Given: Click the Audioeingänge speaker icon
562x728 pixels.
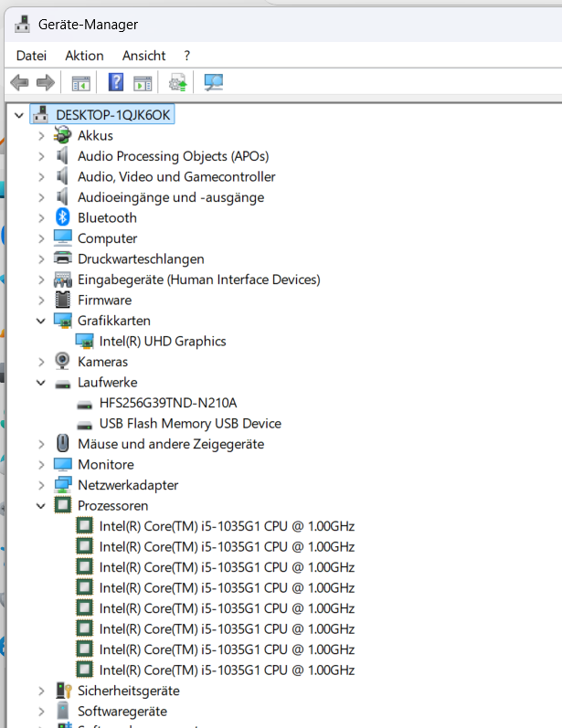Looking at the screenshot, I should coord(62,197).
